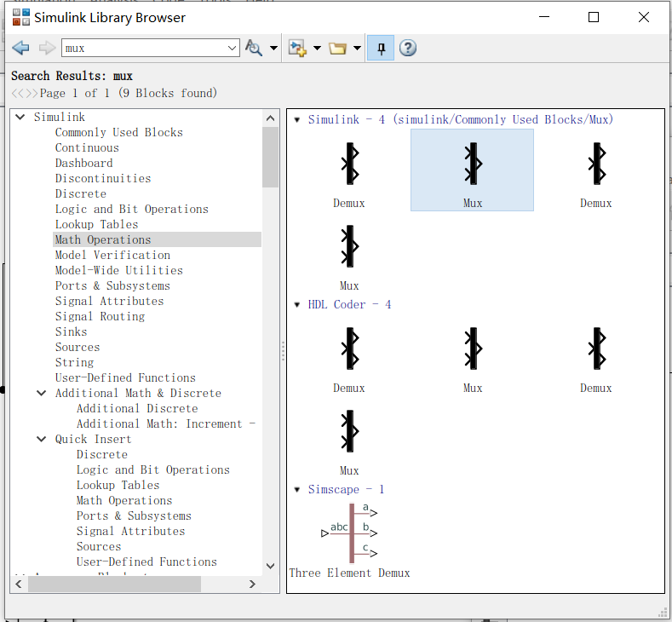
Task: Click the search magnifier icon
Action: pos(254,48)
